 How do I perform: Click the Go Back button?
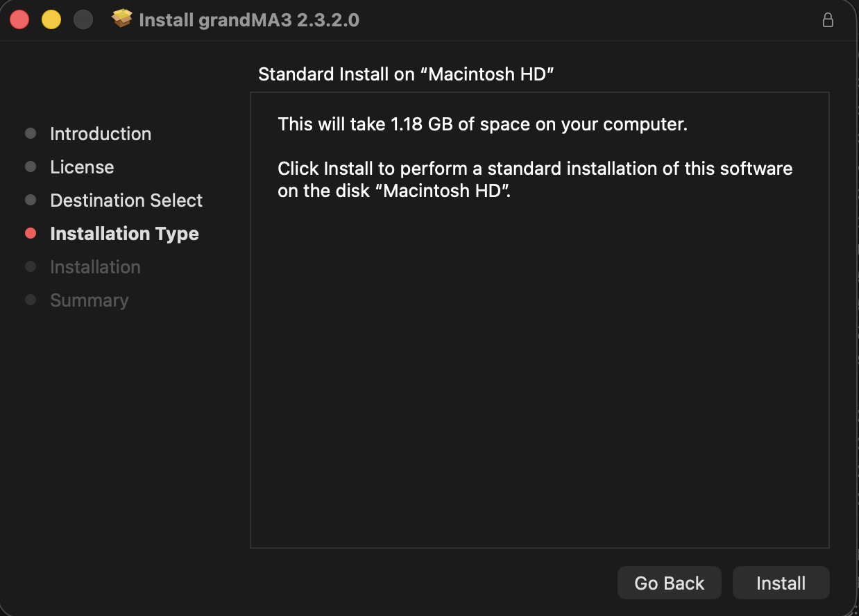[x=669, y=583]
